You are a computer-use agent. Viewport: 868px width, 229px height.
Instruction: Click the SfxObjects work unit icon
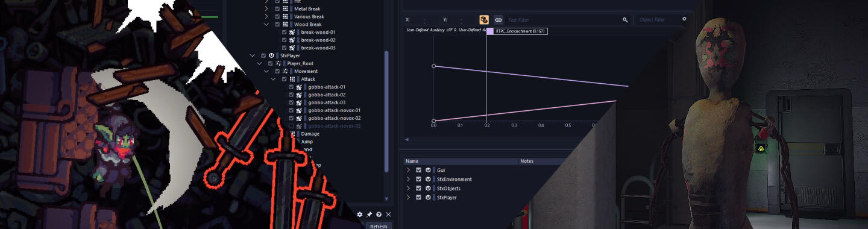coord(428,188)
